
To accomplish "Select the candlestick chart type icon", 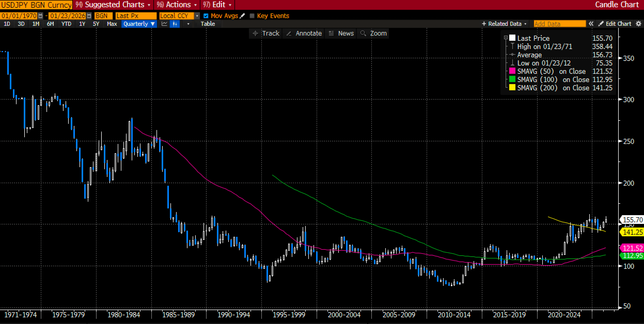I will pos(175,24).
